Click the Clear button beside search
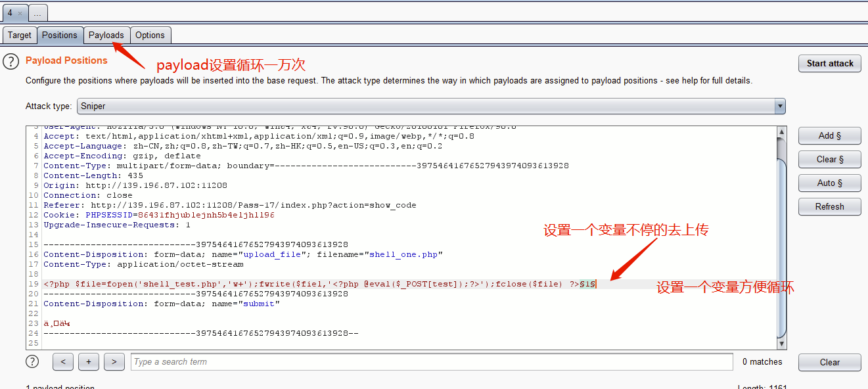This screenshot has height=389, width=868. pos(830,362)
